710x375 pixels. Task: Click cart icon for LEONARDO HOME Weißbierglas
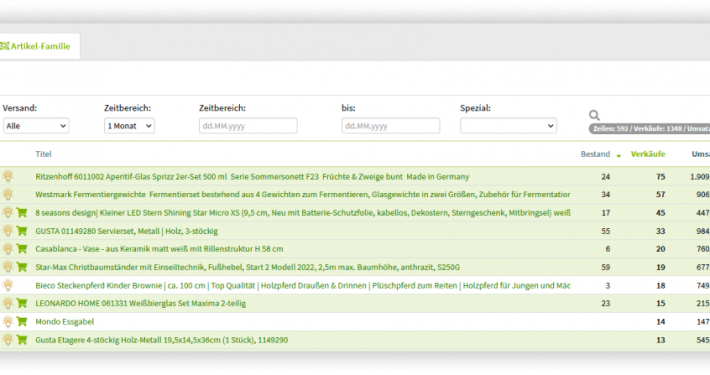22,303
